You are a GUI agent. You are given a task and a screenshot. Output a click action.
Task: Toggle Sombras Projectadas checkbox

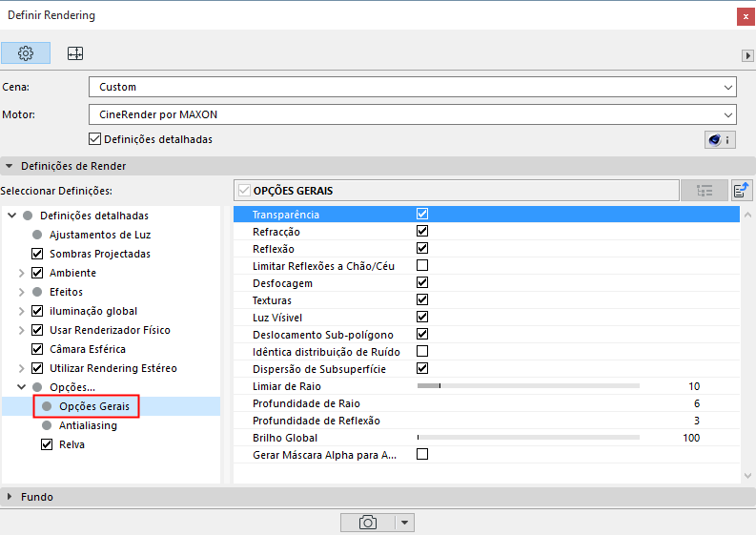37,254
